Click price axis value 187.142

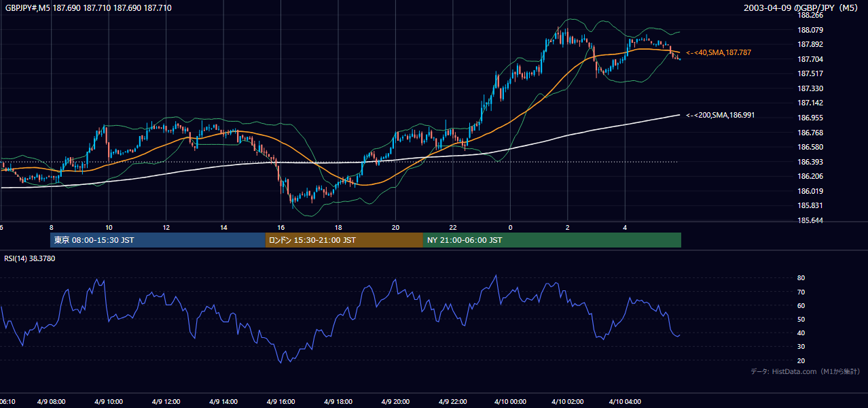tap(810, 103)
